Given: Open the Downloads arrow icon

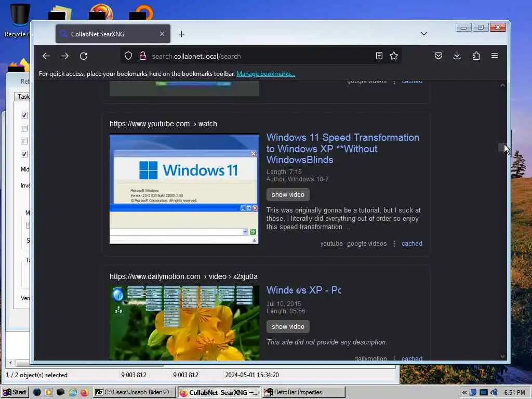Looking at the screenshot, I should coord(457,56).
